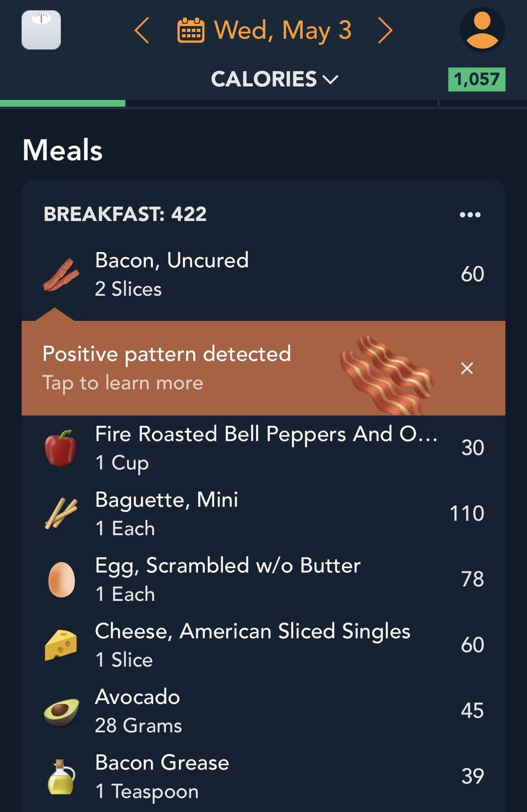Open Baguette, Mini food entry
The image size is (527, 812).
click(263, 514)
